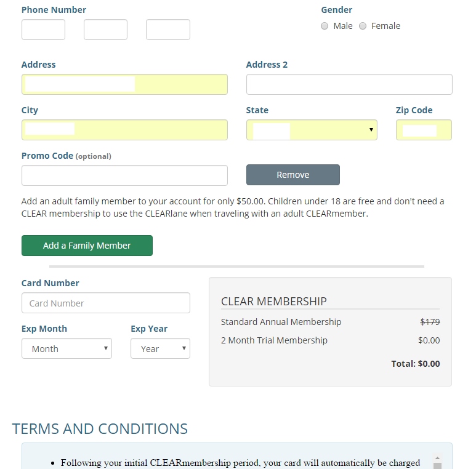This screenshot has height=469, width=476.
Task: Click the last Phone Number box
Action: [x=167, y=30]
